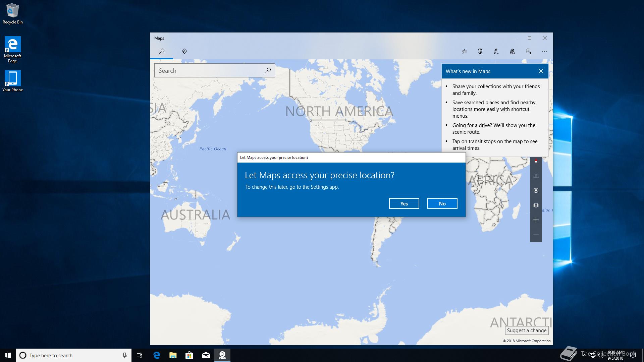
Task: Launch Edge from the taskbar
Action: tap(156, 355)
